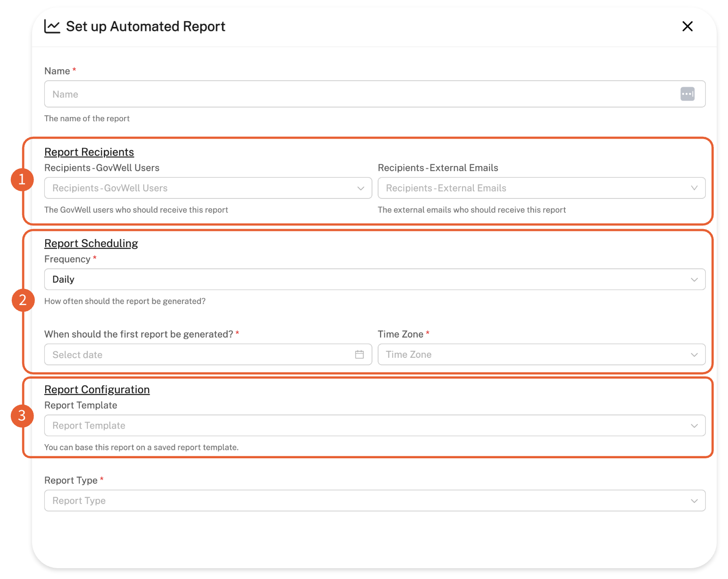The image size is (728, 579).
Task: Click the Report Recipients underlined heading
Action: 89,152
